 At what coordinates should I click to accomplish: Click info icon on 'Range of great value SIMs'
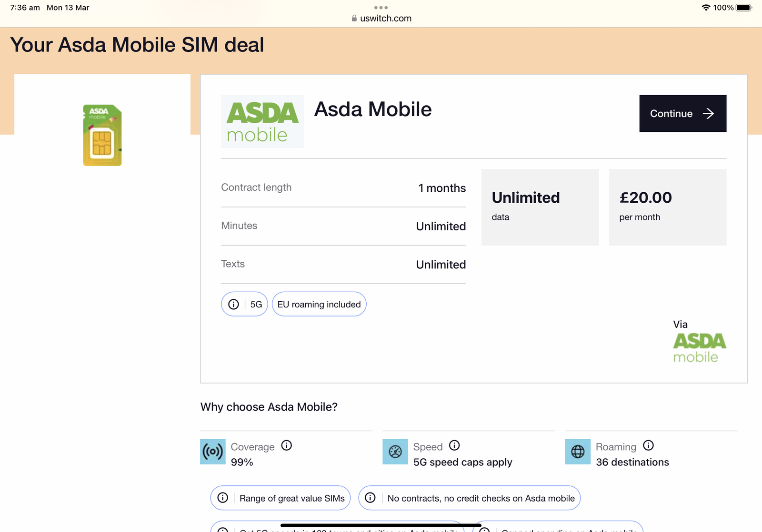click(x=223, y=498)
